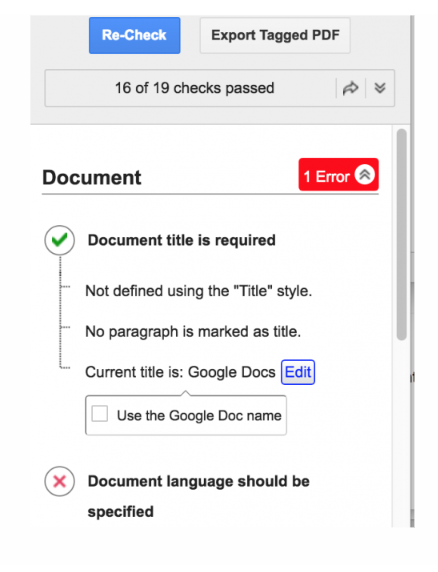Click 'Not defined using the "Title" style.' row

(199, 291)
